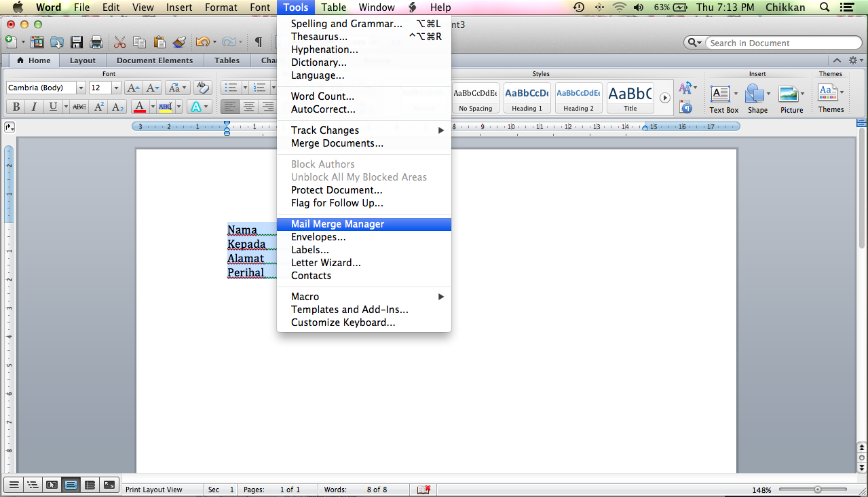The width and height of the screenshot is (868, 497).
Task: Apply the Heading 1 style
Action: coord(526,97)
